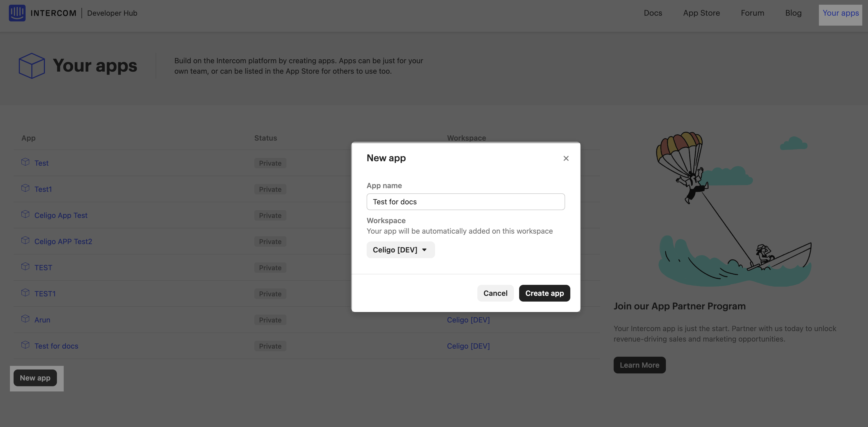The height and width of the screenshot is (427, 868).
Task: Click the Learn More button
Action: click(640, 365)
